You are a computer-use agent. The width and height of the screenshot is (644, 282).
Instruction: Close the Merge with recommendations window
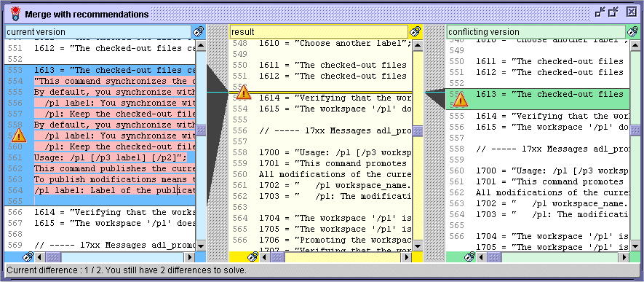coord(632,12)
